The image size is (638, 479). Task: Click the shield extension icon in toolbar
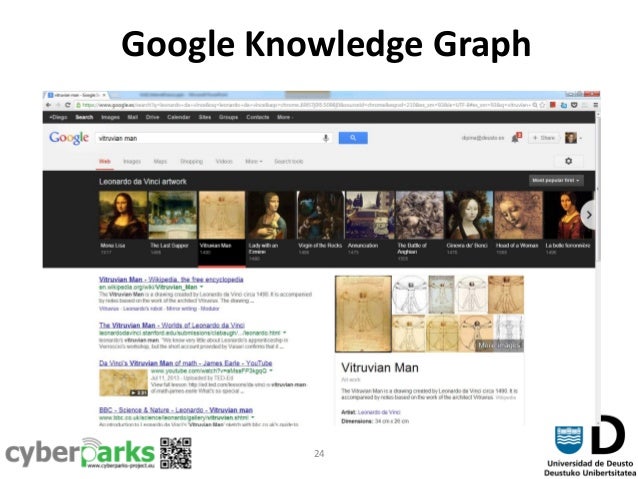(x=574, y=105)
